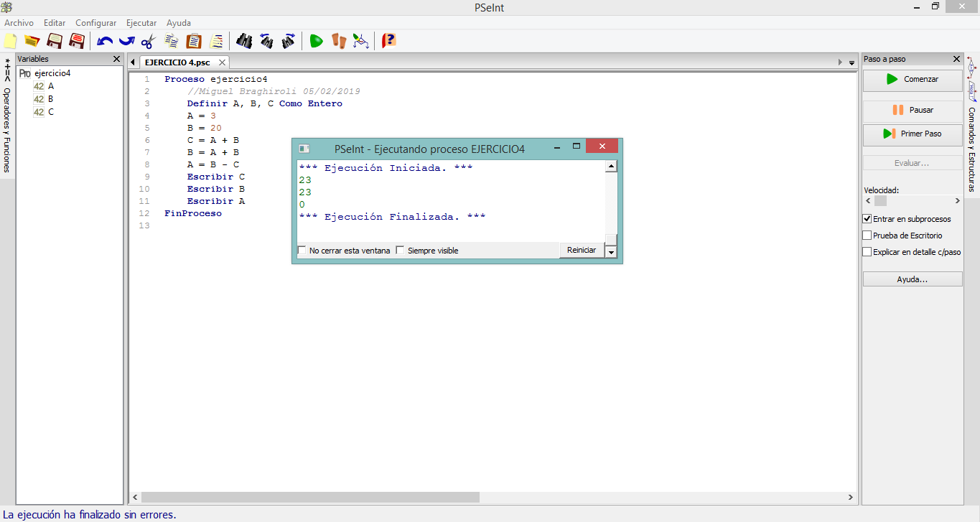Enable the No cerrar esta ventana checkbox
This screenshot has height=522, width=980.
coord(302,250)
